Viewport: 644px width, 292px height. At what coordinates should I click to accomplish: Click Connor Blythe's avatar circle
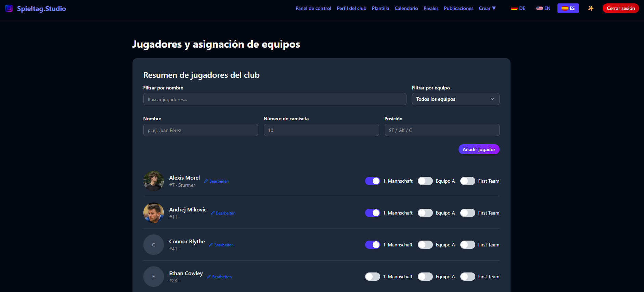click(154, 245)
